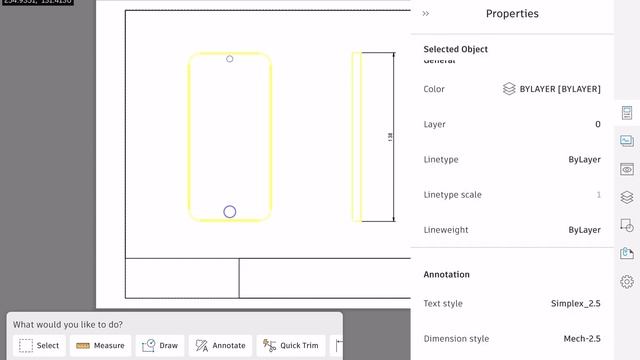This screenshot has width=640, height=360.
Task: Activate the Quick Trim command
Action: (x=291, y=345)
